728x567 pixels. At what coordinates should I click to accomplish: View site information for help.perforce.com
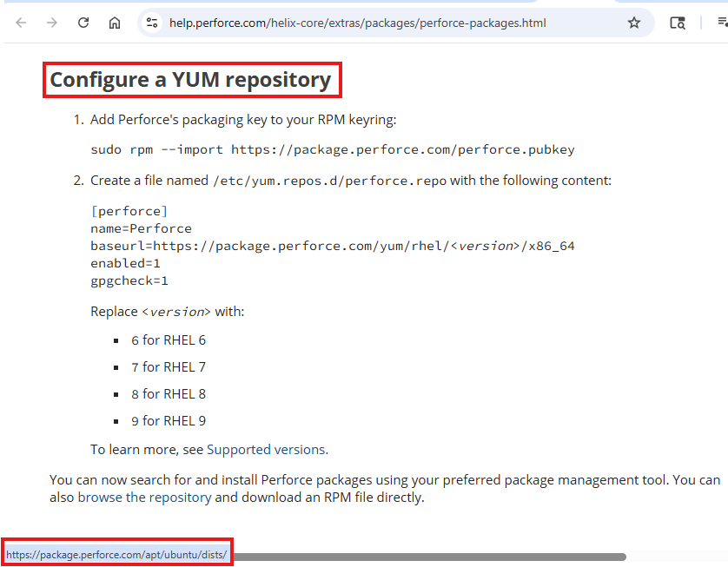coord(152,23)
